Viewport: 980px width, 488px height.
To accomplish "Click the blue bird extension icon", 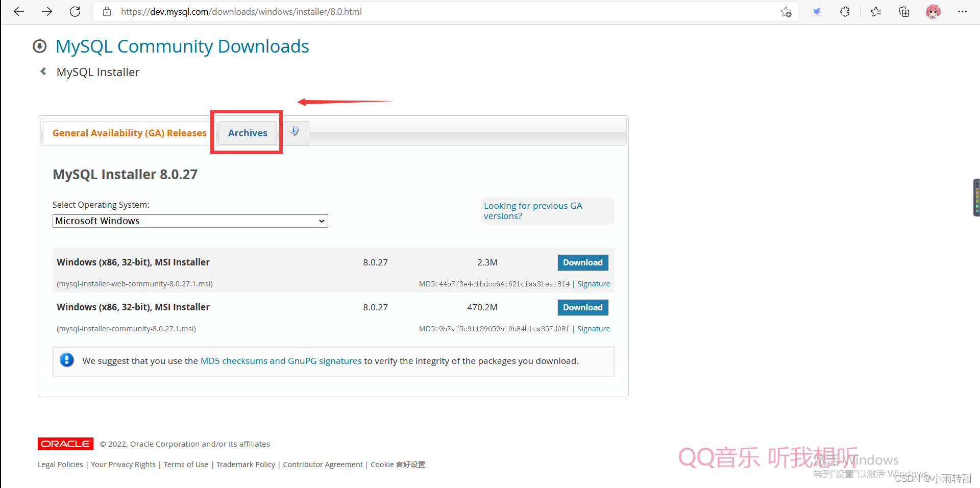I will (817, 11).
